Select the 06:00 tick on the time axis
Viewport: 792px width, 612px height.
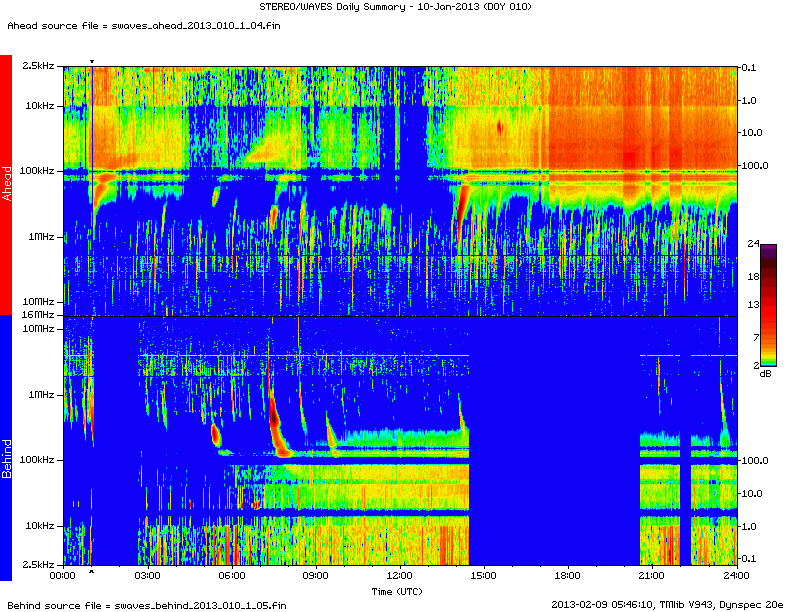(x=231, y=575)
